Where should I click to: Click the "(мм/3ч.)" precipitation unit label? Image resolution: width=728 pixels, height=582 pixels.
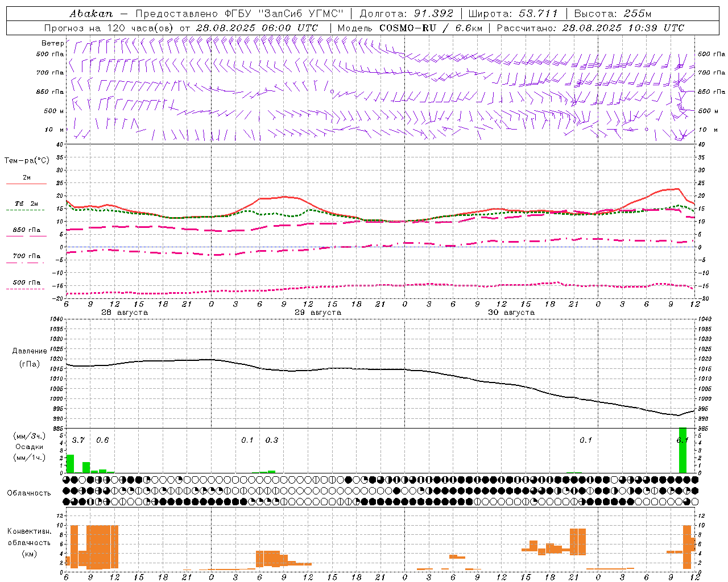[x=30, y=436]
